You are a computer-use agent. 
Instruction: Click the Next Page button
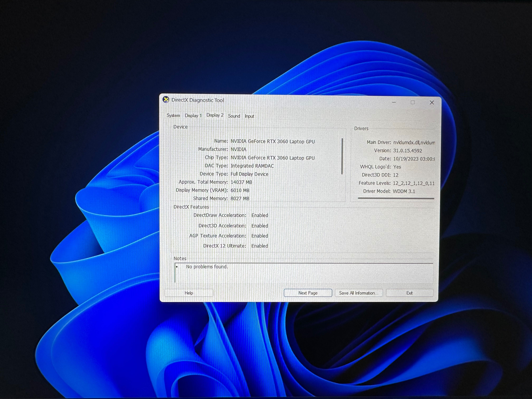pyautogui.click(x=308, y=293)
